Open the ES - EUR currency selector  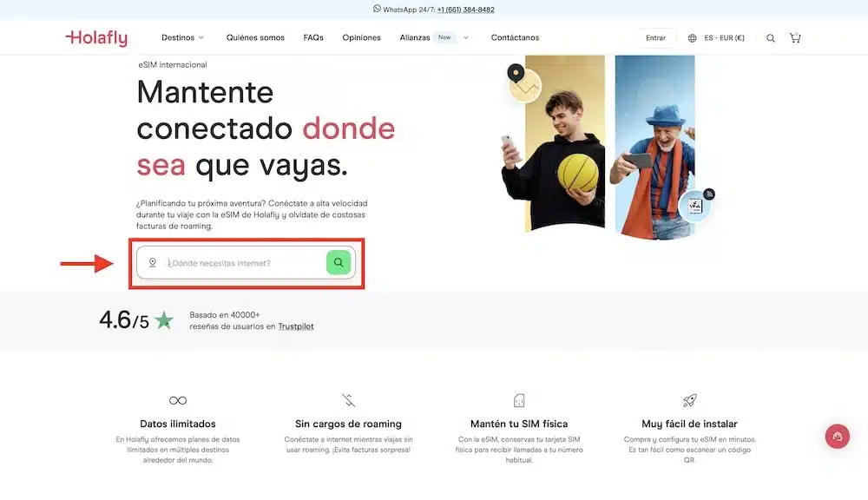click(727, 37)
